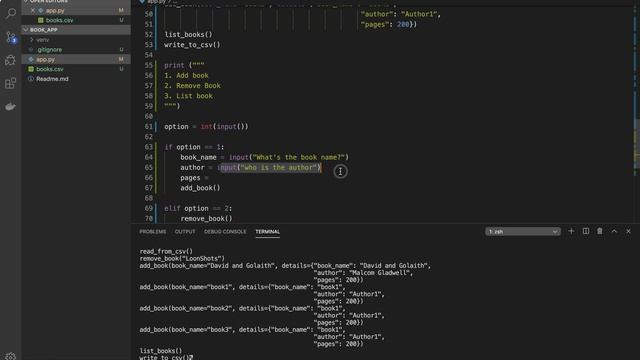
Task: Open the Search view in activity bar
Action: (10, 13)
